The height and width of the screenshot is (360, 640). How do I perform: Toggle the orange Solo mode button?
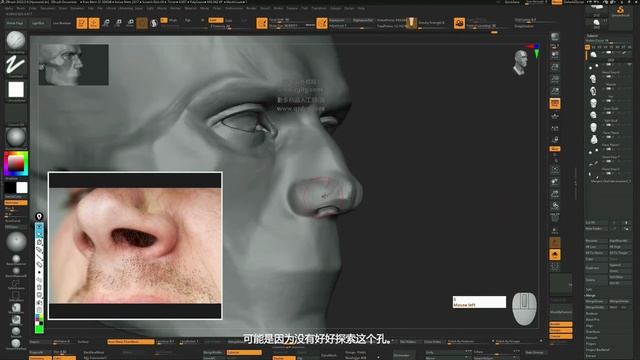[x=555, y=255]
